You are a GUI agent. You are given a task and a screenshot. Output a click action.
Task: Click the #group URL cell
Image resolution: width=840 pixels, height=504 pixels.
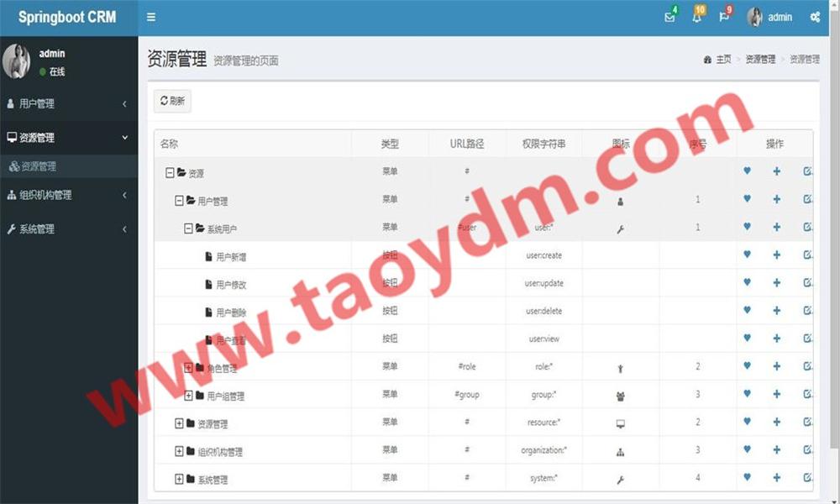coord(466,395)
